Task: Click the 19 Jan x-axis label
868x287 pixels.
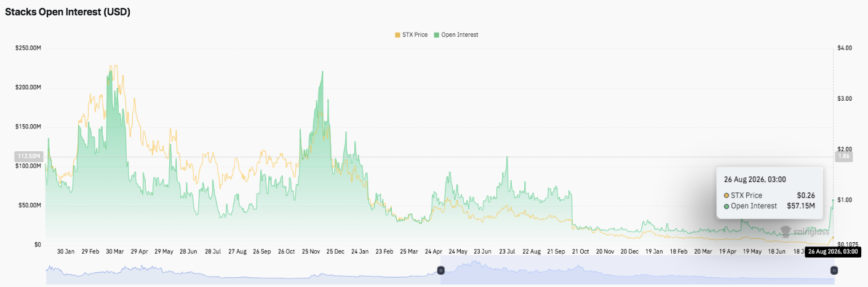Action: pyautogui.click(x=654, y=252)
